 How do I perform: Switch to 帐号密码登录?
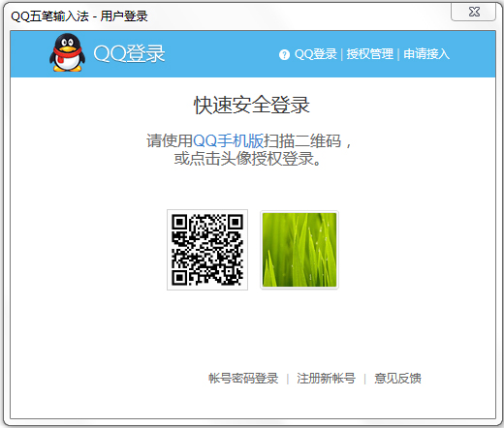243,379
